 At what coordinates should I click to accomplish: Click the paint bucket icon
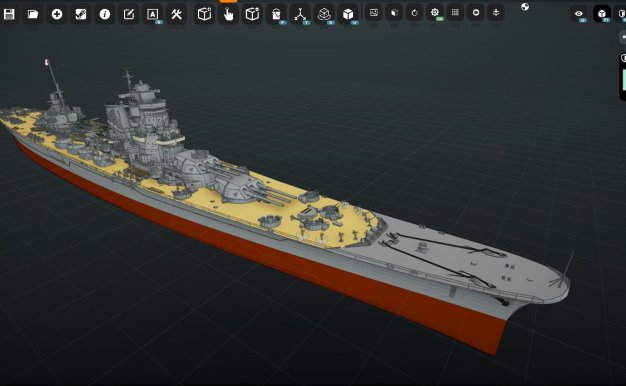[276, 14]
